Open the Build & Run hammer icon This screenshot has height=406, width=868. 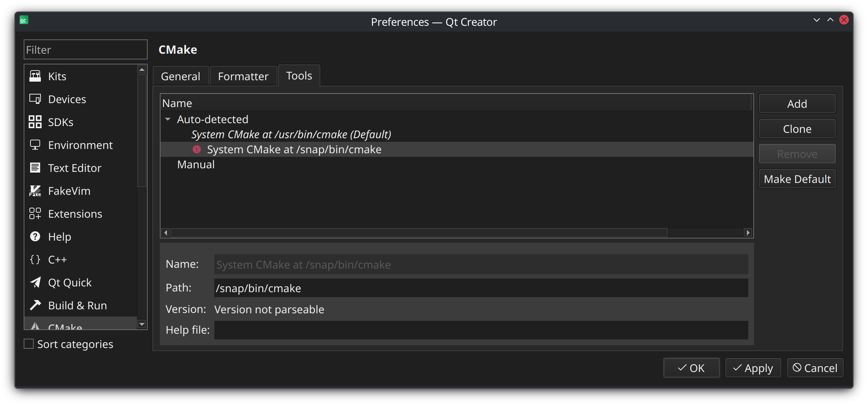coord(35,305)
